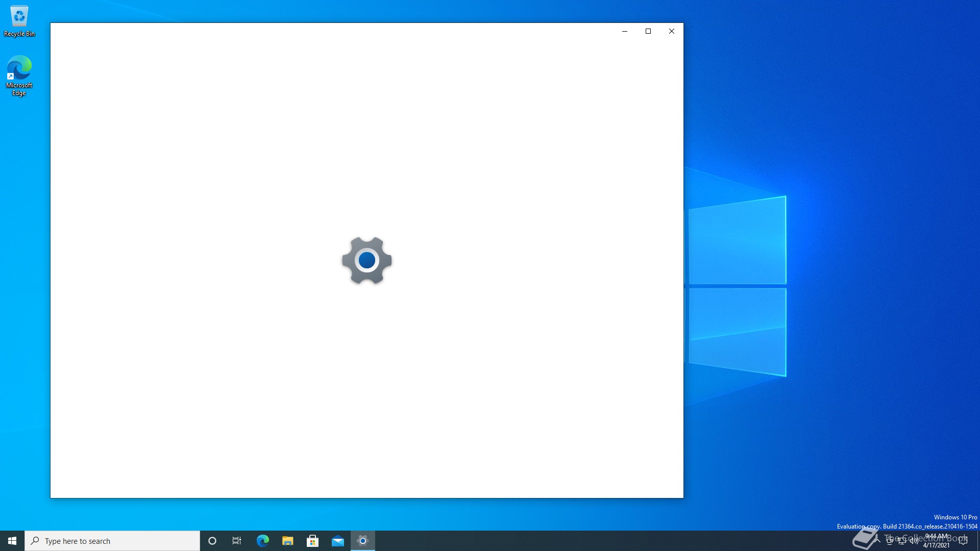Open the volume speaker tray icon
Screen dimensions: 980x551
point(914,541)
